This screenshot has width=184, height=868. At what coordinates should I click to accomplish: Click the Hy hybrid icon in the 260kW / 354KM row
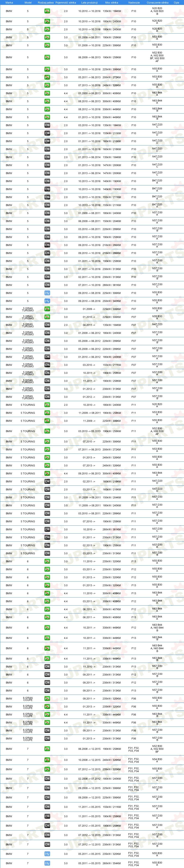(47, 863)
